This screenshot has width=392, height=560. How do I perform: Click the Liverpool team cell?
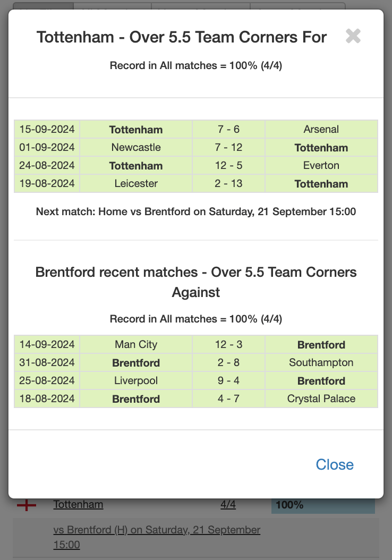point(136,381)
